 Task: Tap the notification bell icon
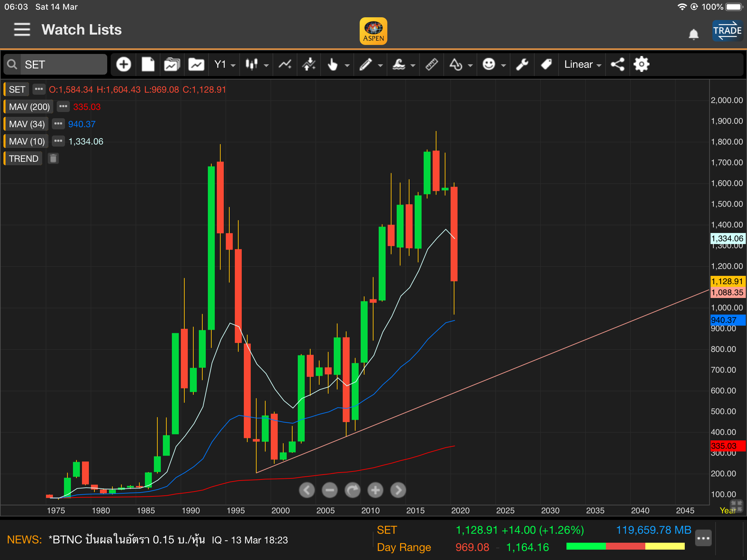coord(693,34)
